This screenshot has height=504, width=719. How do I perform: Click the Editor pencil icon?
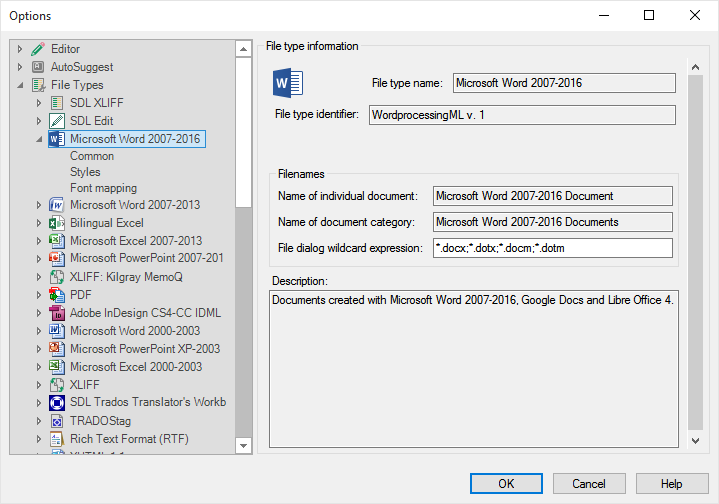click(38, 49)
